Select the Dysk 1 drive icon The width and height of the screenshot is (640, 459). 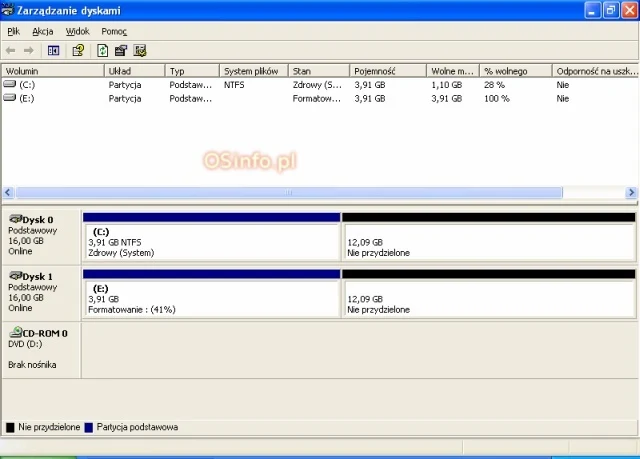(15, 276)
